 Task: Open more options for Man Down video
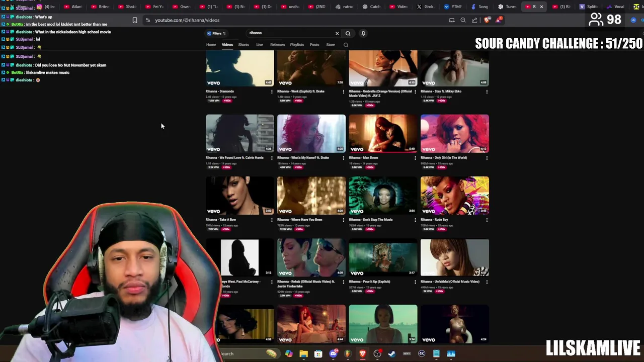tap(415, 158)
